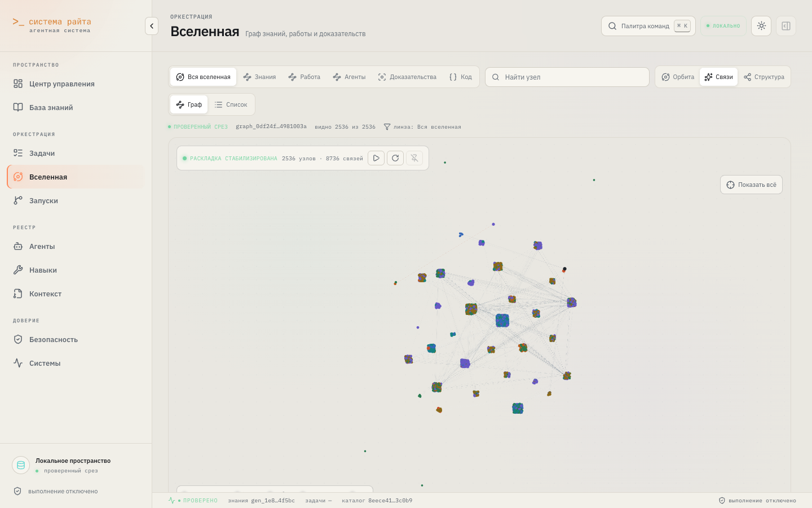Viewport: 812px width, 508px height.
Task: Collapse the sidebar with the chevron
Action: (152, 26)
